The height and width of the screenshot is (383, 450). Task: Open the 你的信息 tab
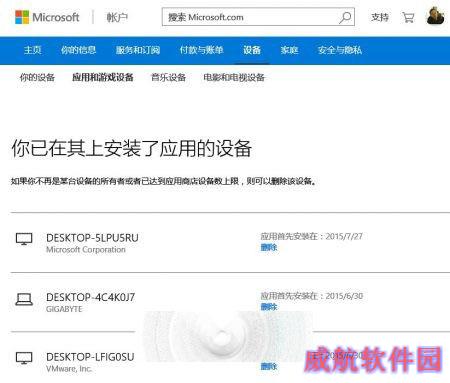coord(78,50)
